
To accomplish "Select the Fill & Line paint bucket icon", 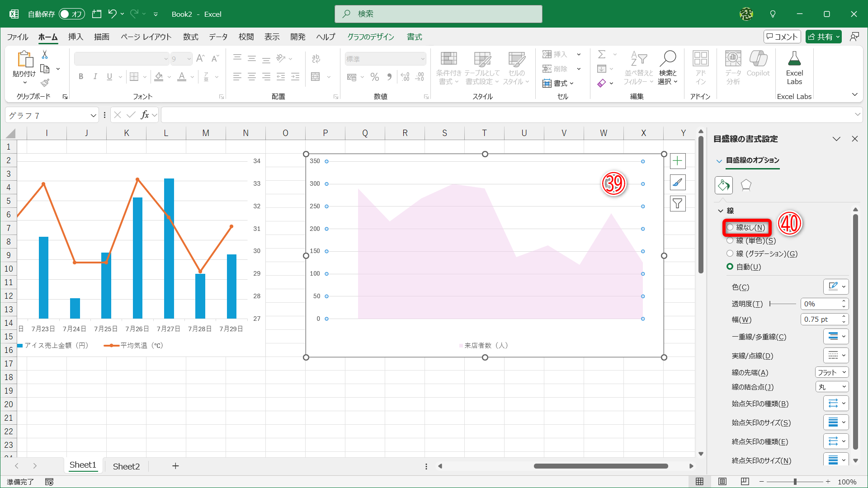I will click(723, 185).
